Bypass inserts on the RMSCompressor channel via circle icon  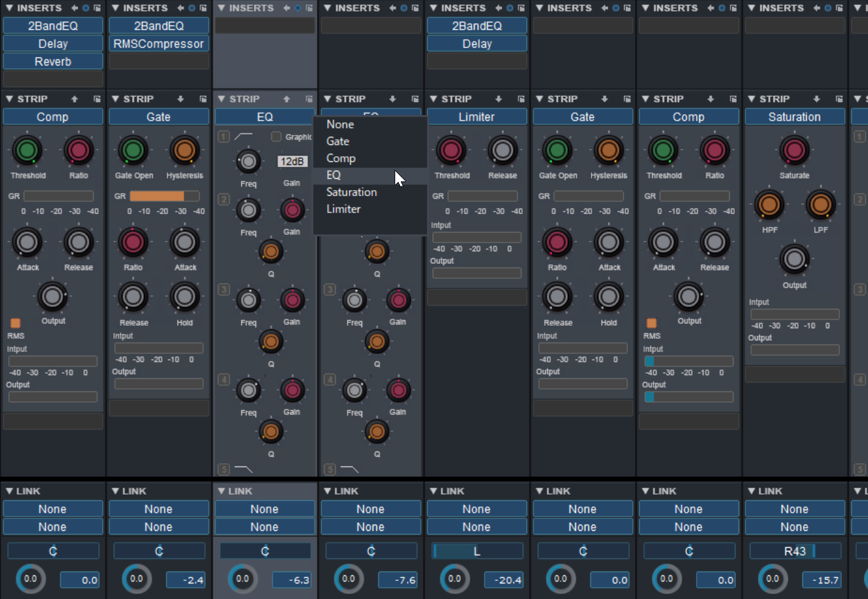click(192, 8)
